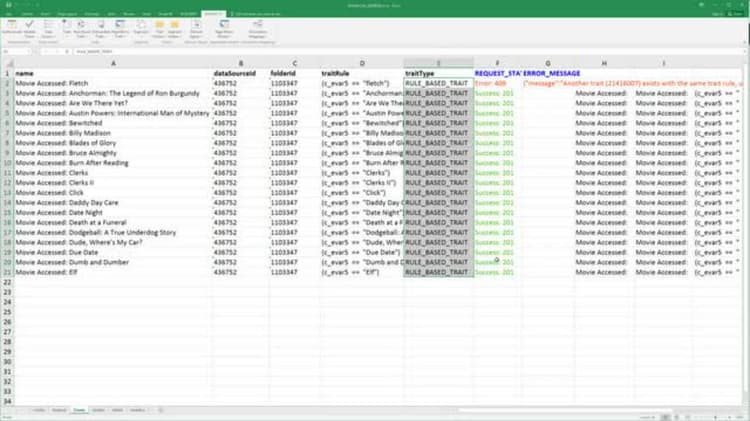Click the vertical scrollbar on the right

[746, 230]
